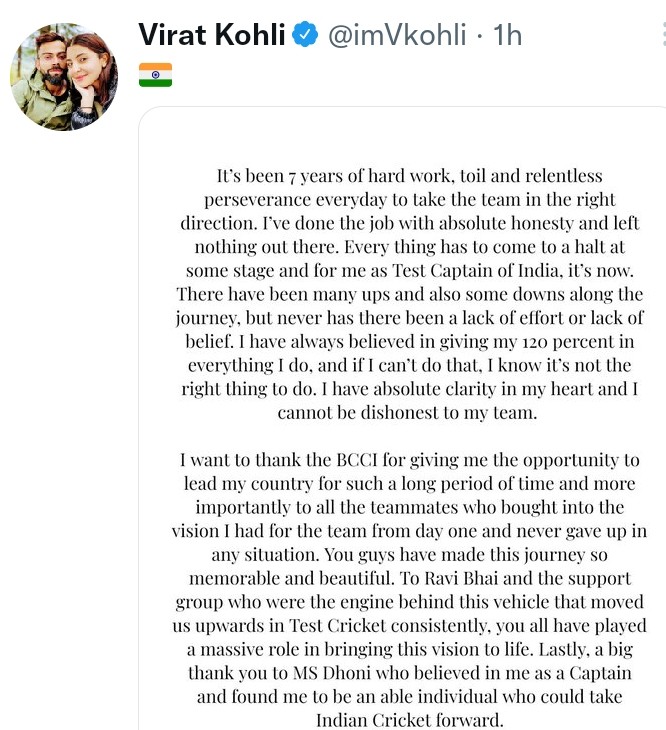Viewport: 666px width, 730px height.
Task: Click the India flag emoji
Action: pos(155,75)
